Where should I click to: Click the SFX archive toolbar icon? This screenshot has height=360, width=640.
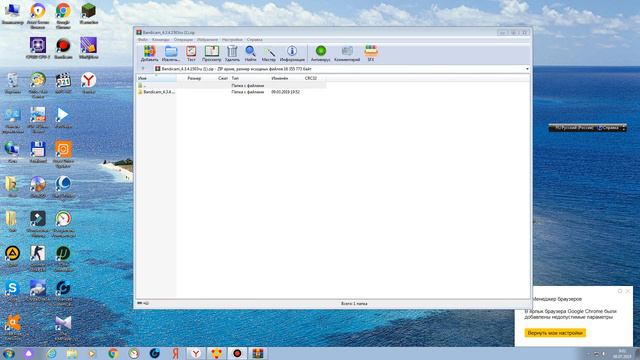click(371, 53)
